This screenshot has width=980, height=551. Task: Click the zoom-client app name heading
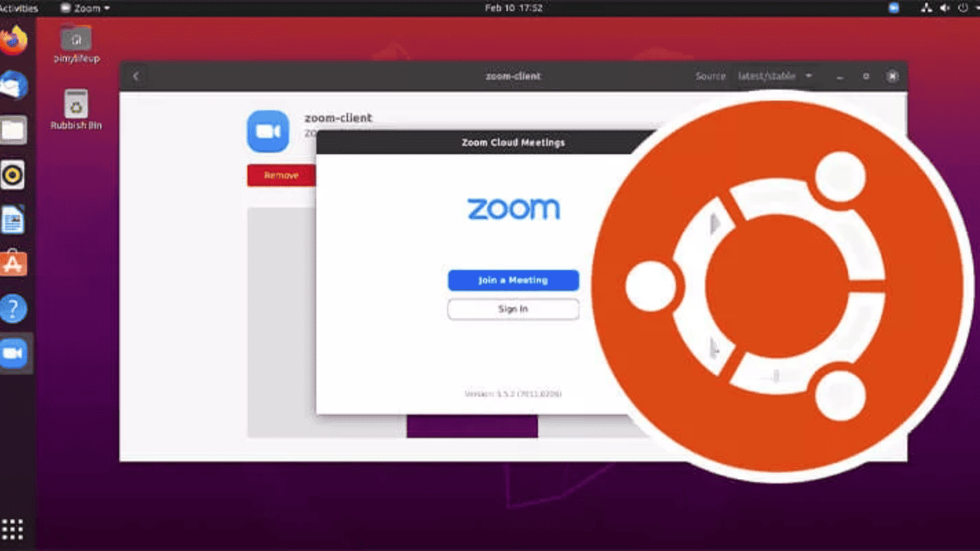point(338,118)
